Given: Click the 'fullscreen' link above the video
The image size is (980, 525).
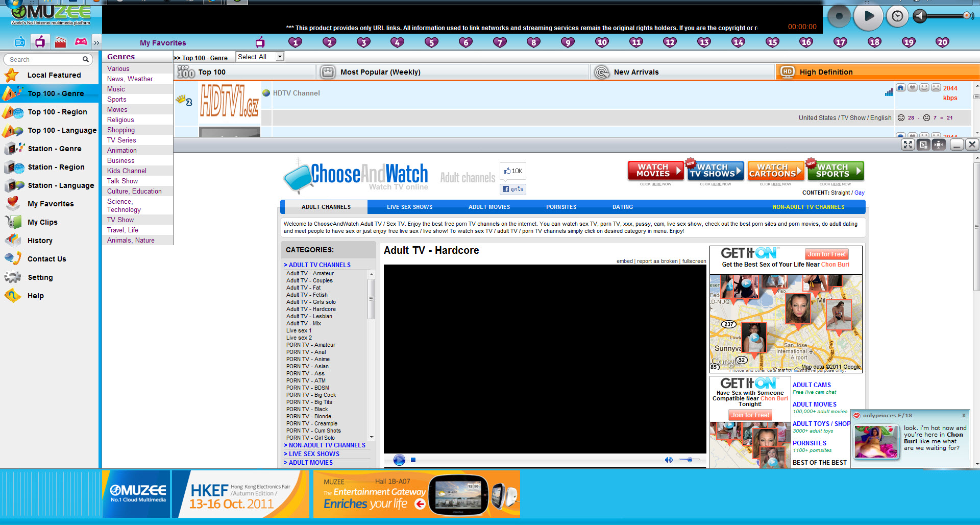Looking at the screenshot, I should coord(694,261).
